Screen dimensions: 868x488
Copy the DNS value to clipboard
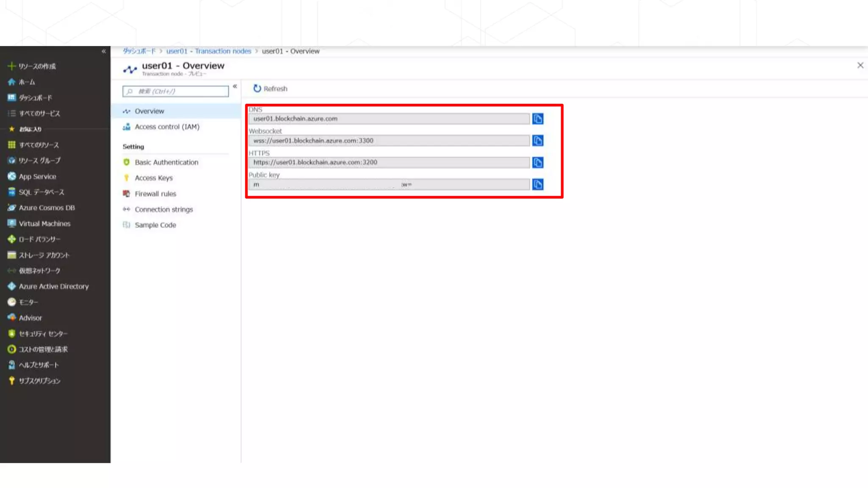pos(537,119)
